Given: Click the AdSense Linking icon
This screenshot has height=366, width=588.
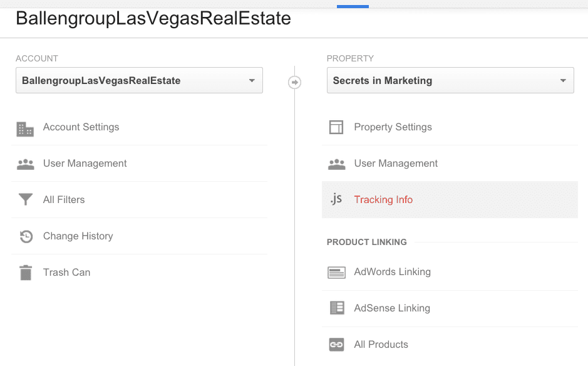Looking at the screenshot, I should [x=337, y=308].
